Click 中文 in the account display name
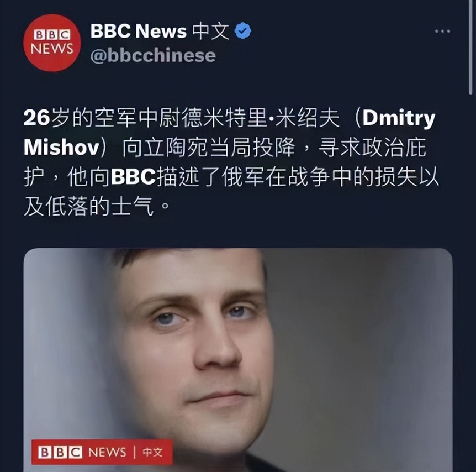The image size is (476, 472). click(x=211, y=31)
